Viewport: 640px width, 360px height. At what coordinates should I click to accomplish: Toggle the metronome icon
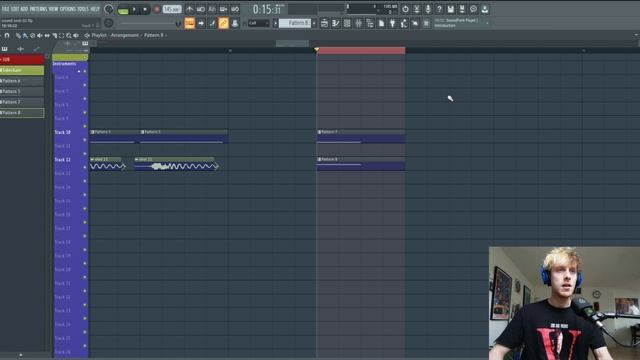coord(189,9)
